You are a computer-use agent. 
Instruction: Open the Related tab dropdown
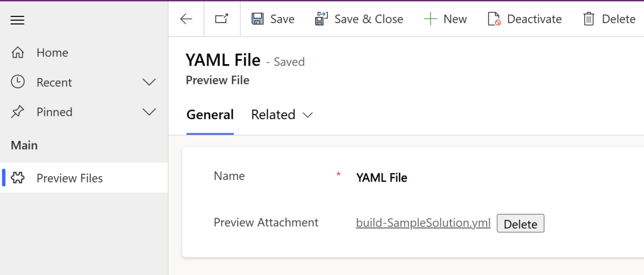[282, 115]
